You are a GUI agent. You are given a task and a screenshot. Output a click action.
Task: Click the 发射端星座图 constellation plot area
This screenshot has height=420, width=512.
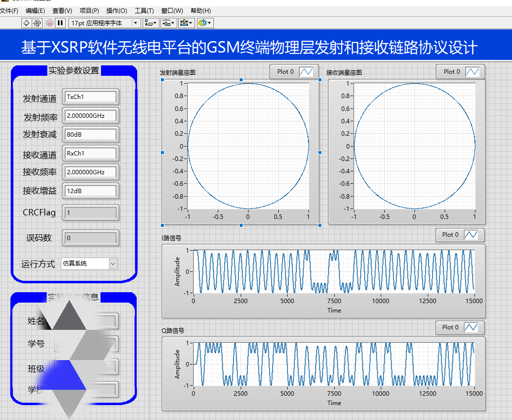coord(248,146)
